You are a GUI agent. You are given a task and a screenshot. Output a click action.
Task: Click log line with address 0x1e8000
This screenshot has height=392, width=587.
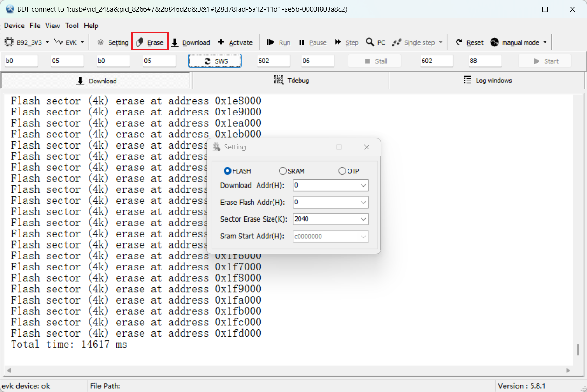coord(136,101)
